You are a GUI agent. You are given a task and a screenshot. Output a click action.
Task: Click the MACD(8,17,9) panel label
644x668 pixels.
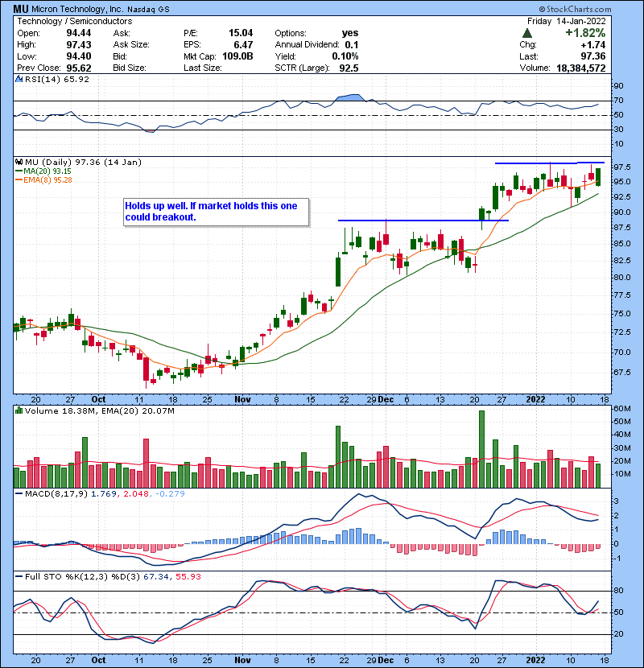56,494
